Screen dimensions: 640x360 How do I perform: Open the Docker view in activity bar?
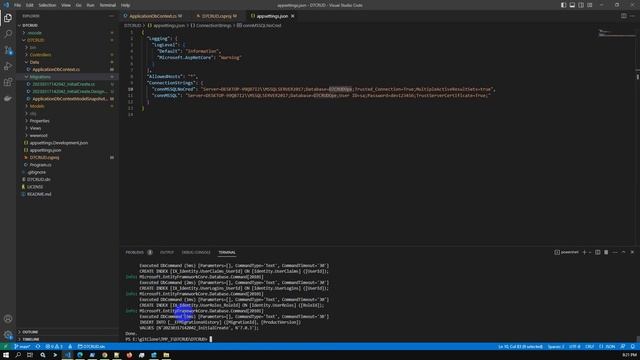(x=8, y=98)
